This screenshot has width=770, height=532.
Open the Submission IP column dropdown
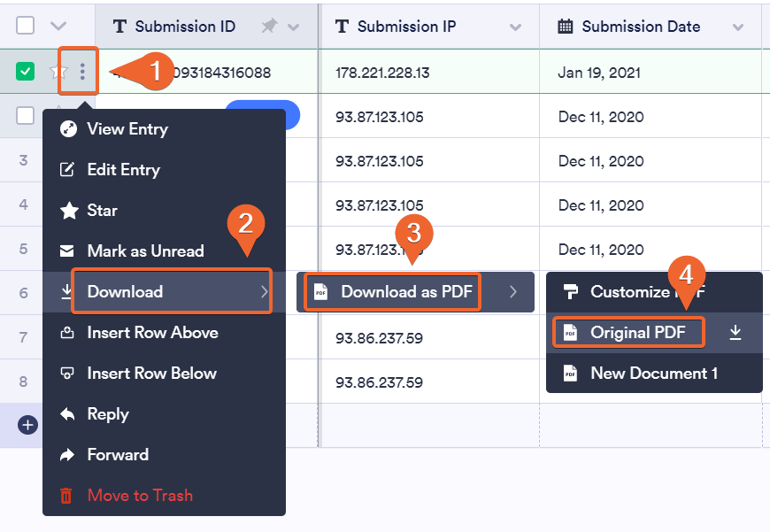pos(517,26)
